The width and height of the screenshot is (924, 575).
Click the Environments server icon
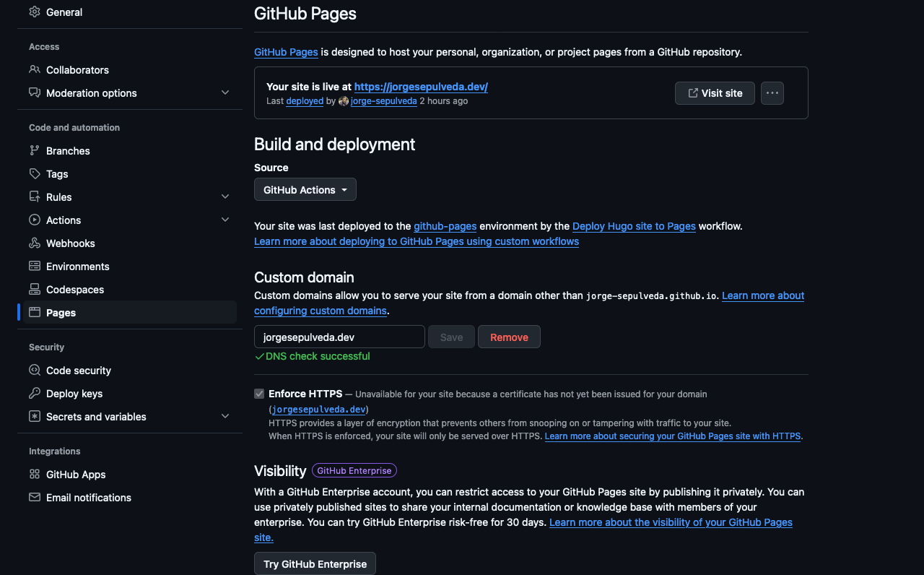coord(35,267)
